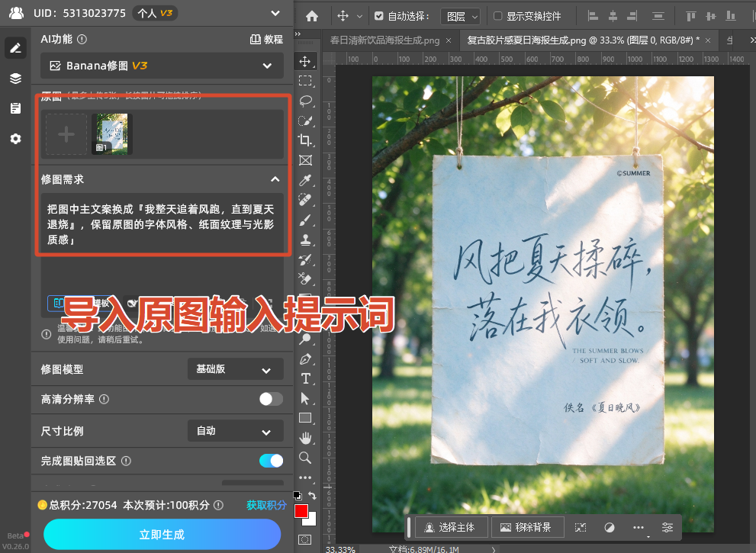
Task: Select the Brush tool
Action: (305, 220)
